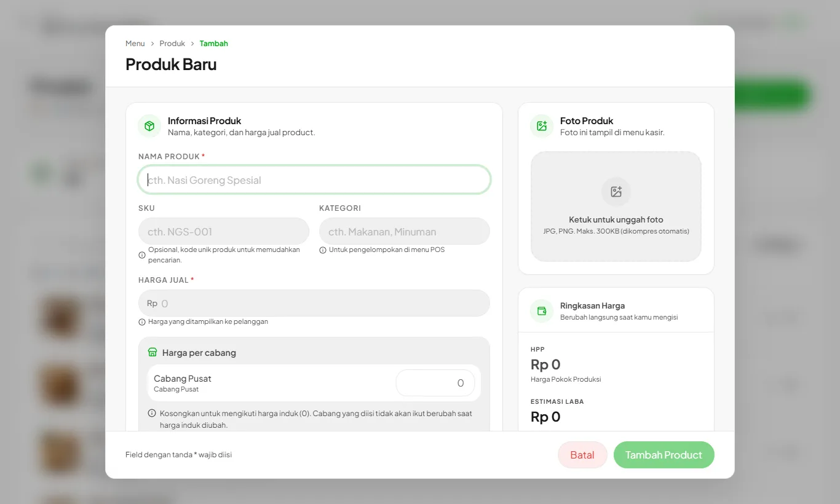The height and width of the screenshot is (504, 840).
Task: Click the store icon beside Harga per cabang
Action: [153, 353]
